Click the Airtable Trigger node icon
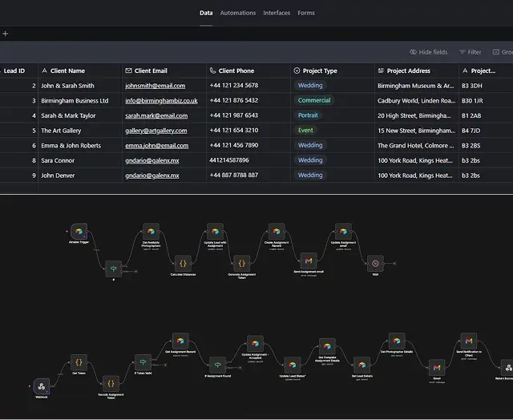The image size is (513, 420). pos(79,232)
